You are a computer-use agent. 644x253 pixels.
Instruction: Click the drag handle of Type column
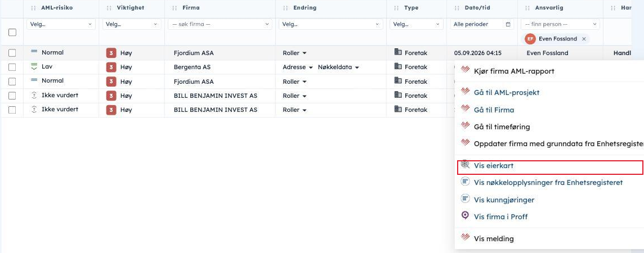pyautogui.click(x=396, y=8)
